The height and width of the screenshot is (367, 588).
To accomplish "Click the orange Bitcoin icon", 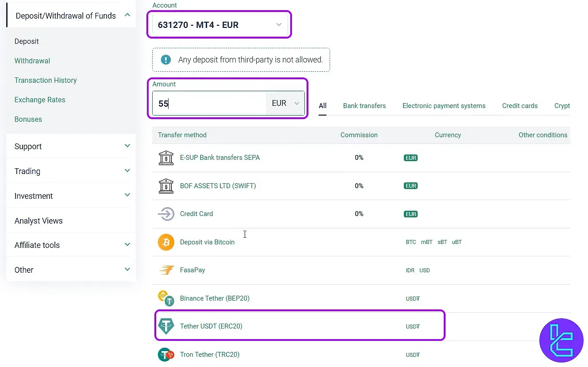I will 166,242.
